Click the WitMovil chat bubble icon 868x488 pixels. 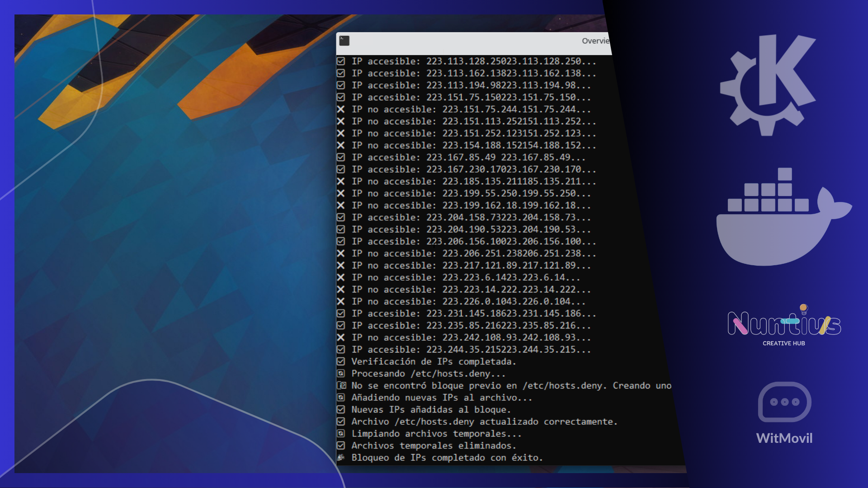pos(784,402)
